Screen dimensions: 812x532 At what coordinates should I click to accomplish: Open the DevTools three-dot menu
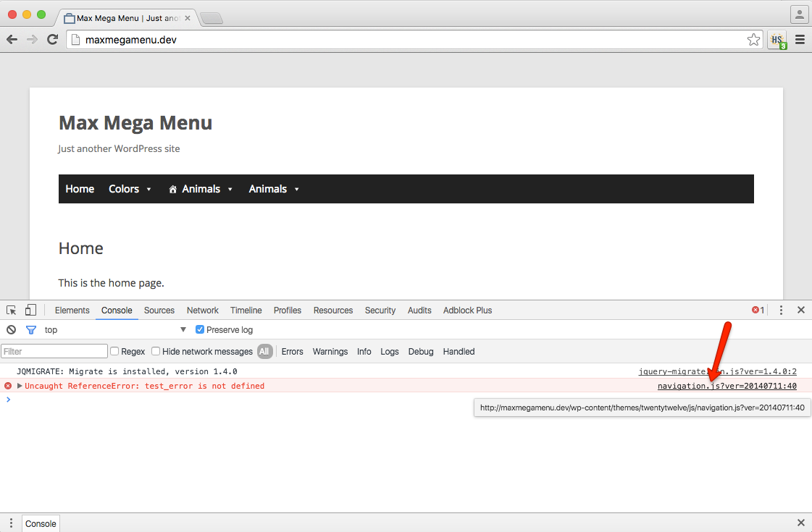781,310
